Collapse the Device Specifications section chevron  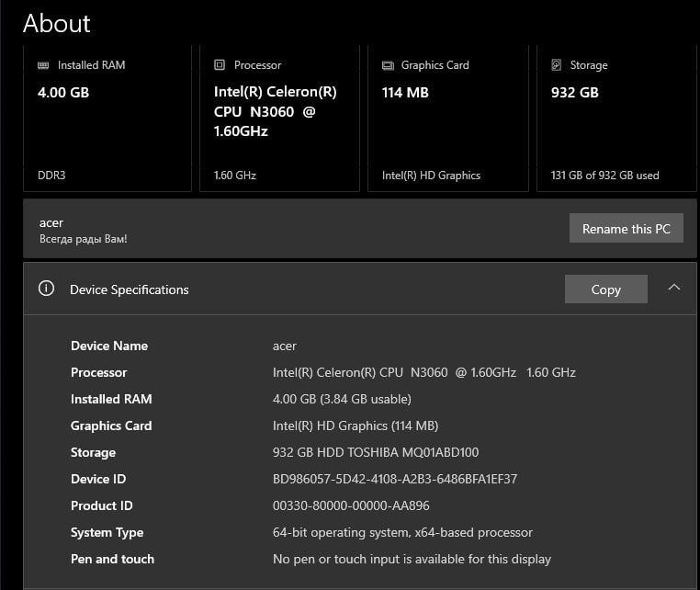(x=674, y=289)
